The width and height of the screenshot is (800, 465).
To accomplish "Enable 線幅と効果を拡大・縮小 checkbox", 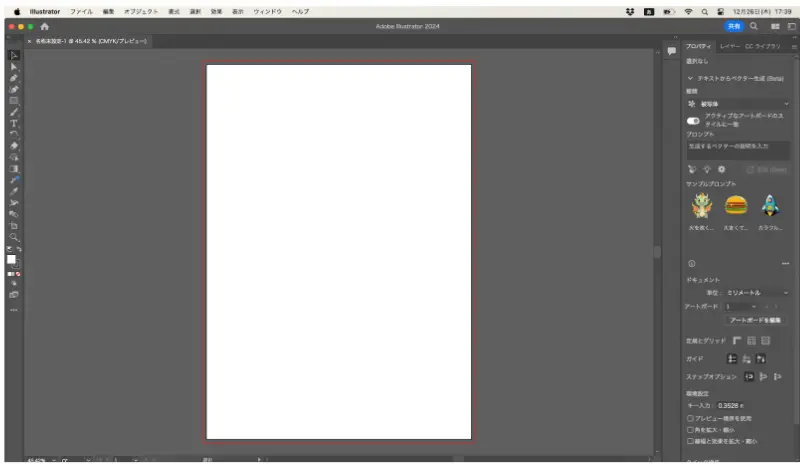I will pos(690,441).
